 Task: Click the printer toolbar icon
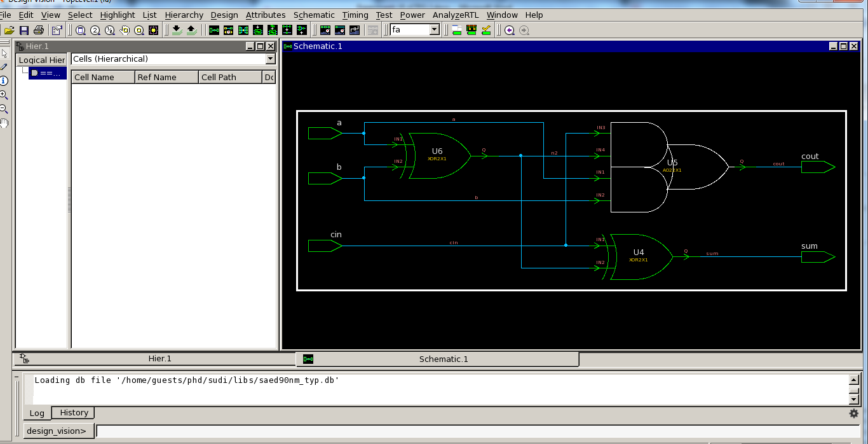click(x=39, y=30)
